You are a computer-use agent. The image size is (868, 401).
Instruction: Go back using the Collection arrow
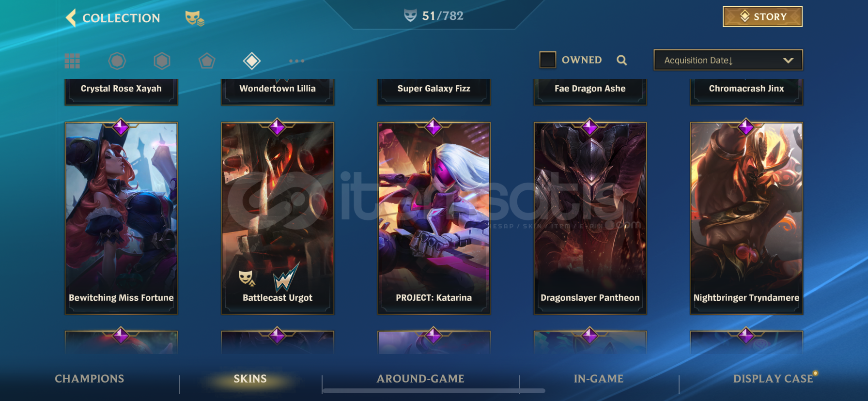[71, 18]
